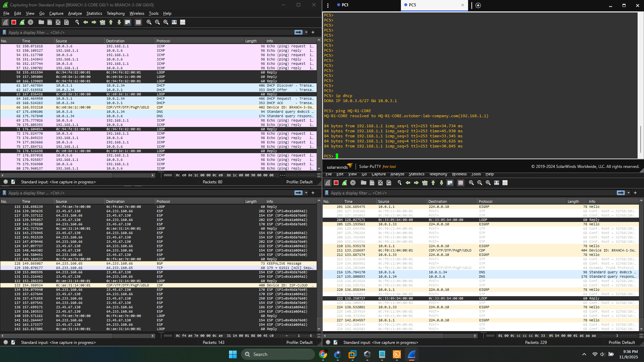Toggle packet colorization in the BRANCH-3-CORE toolbar
Screen dimensions: 644x362
point(138,22)
